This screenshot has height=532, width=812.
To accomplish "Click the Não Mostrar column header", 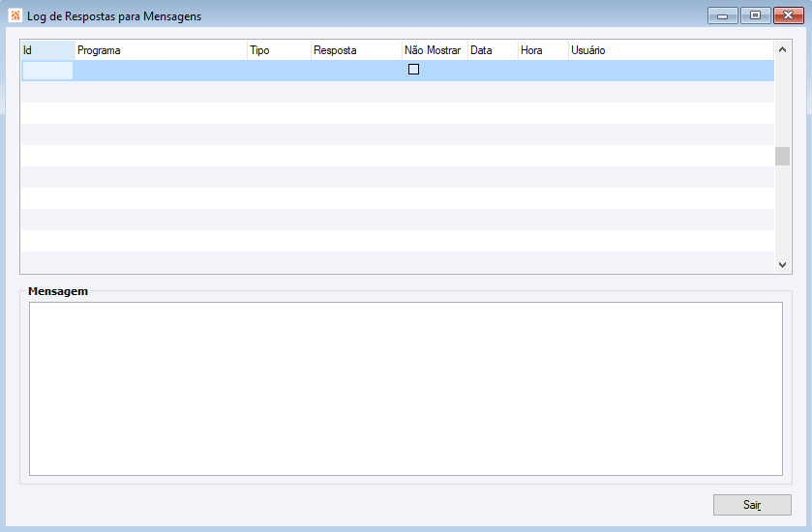I will pos(435,50).
